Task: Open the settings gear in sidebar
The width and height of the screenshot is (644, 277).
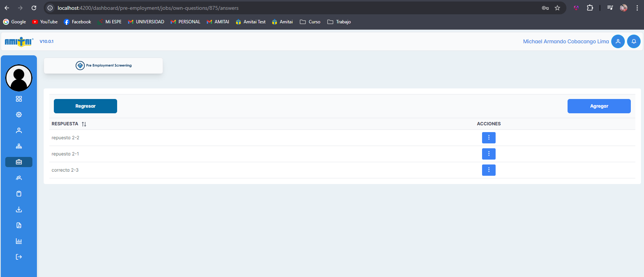Action: tap(19, 115)
